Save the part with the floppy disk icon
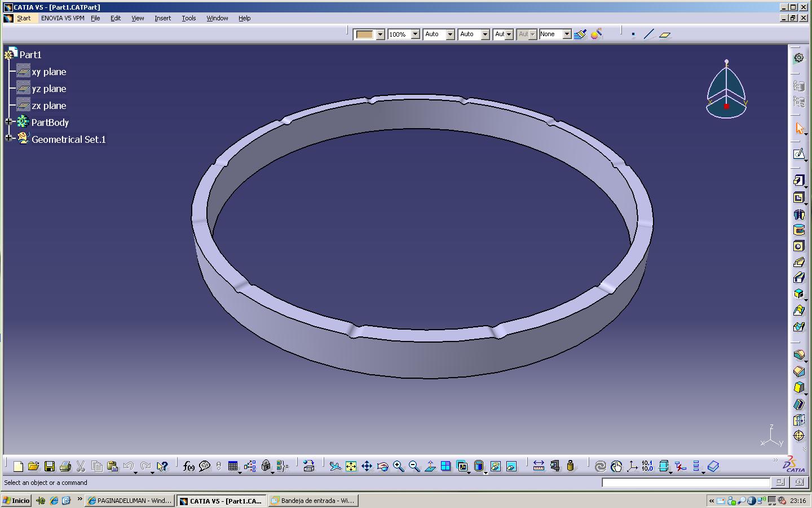 (x=49, y=466)
